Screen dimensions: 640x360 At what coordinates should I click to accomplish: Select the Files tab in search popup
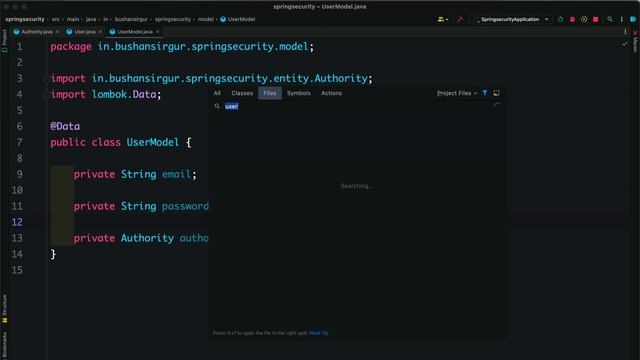(x=269, y=93)
